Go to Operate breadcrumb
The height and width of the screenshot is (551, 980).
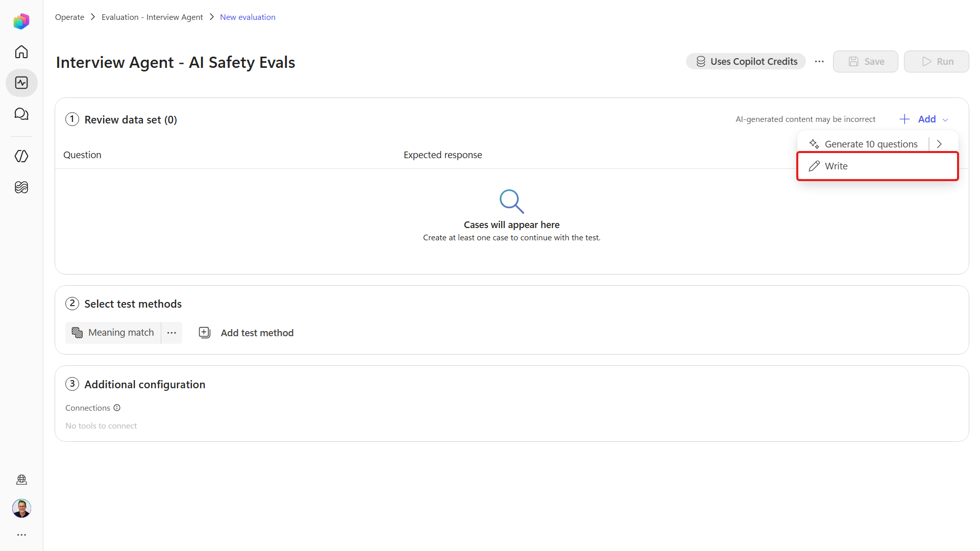pos(69,17)
